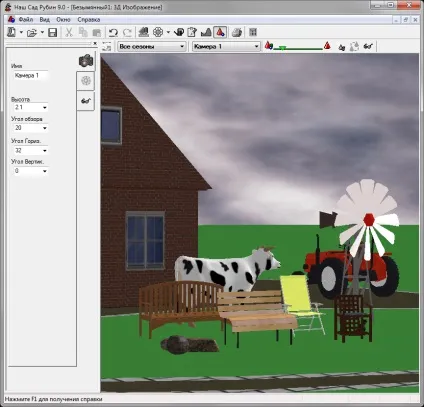424x407 pixels.
Task: Toggle the glasses view mode in top bar
Action: pyautogui.click(x=368, y=46)
